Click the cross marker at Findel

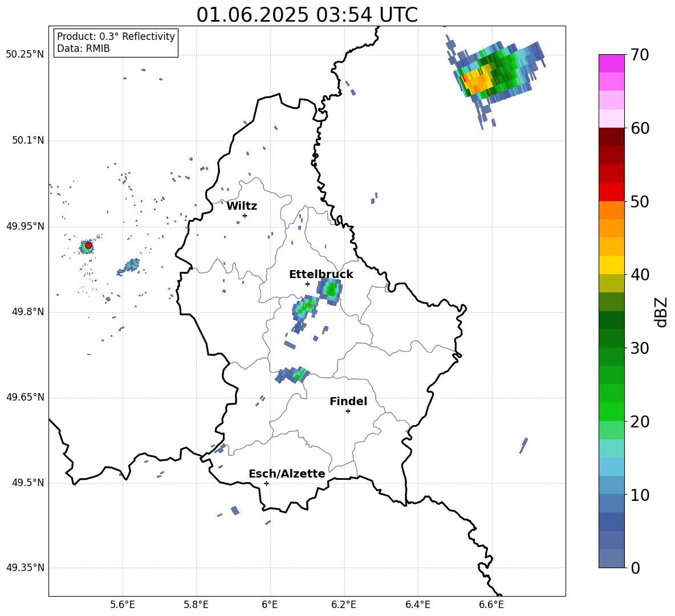click(348, 411)
